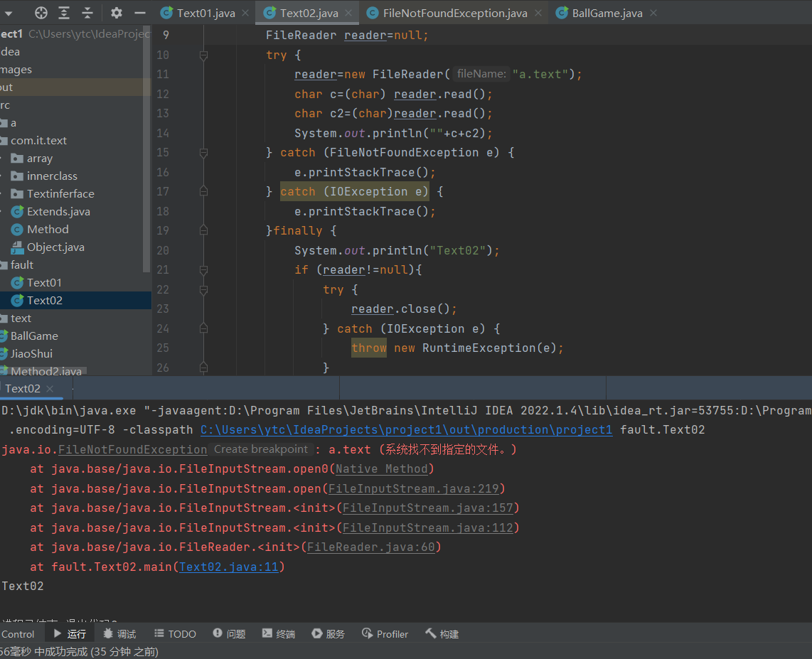
Task: Jump to Text02.java:11 from stack trace
Action: pyautogui.click(x=229, y=567)
